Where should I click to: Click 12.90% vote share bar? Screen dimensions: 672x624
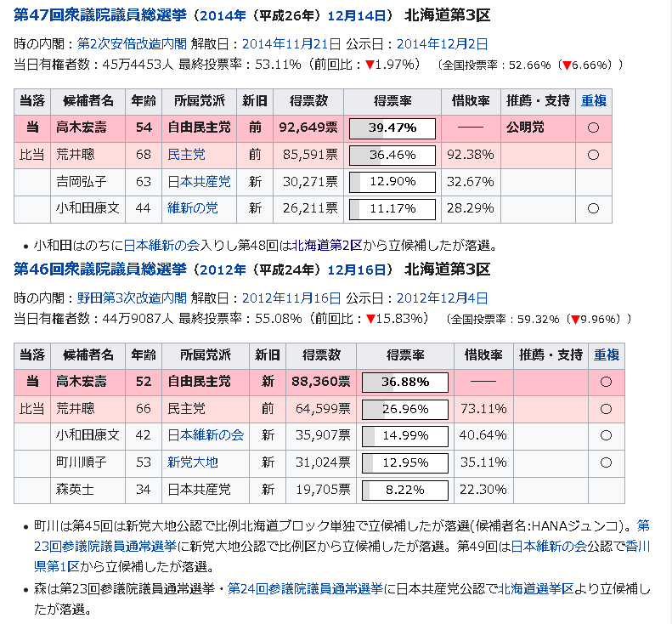click(x=392, y=182)
